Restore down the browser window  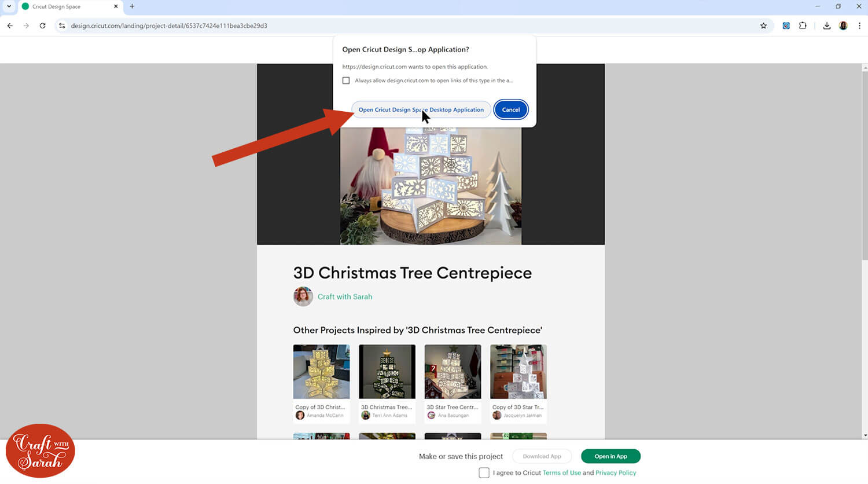click(x=838, y=6)
